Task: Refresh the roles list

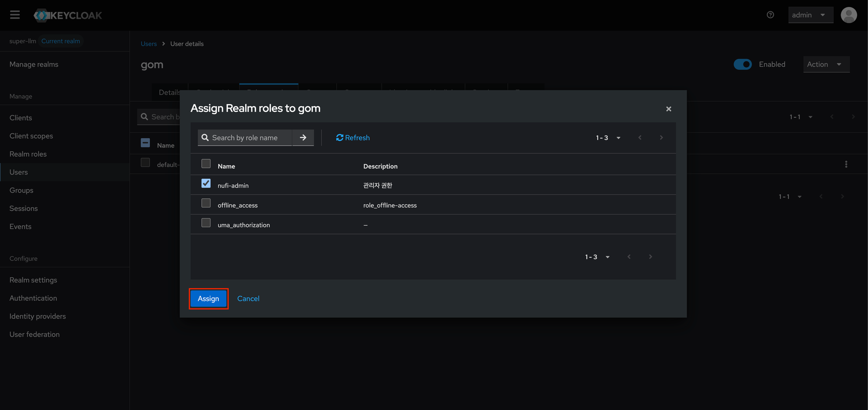Action: point(353,138)
